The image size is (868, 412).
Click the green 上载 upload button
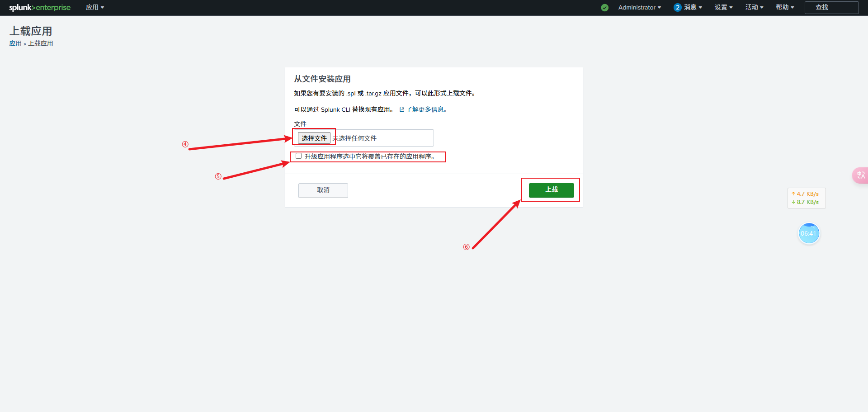[552, 190]
